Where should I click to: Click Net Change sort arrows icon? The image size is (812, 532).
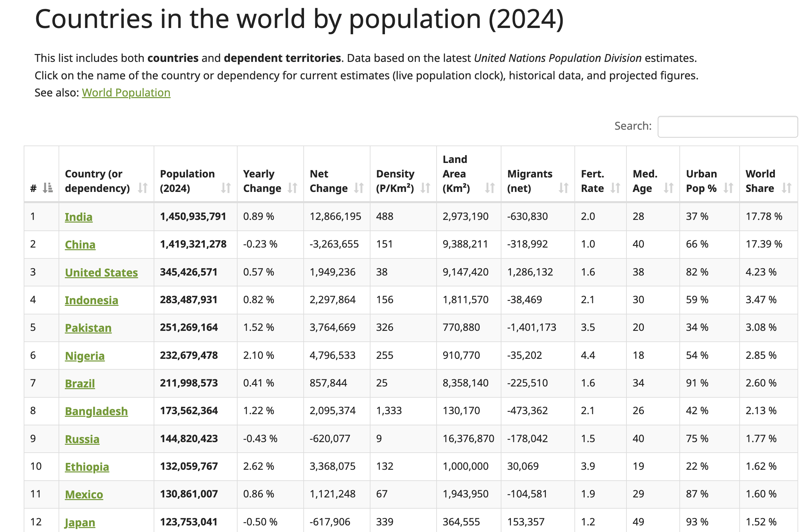point(359,188)
